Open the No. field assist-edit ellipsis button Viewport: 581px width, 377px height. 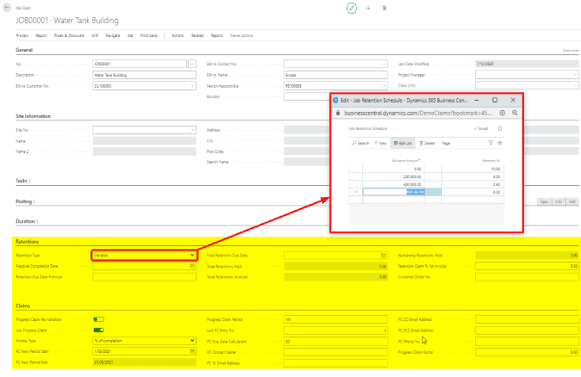click(192, 64)
